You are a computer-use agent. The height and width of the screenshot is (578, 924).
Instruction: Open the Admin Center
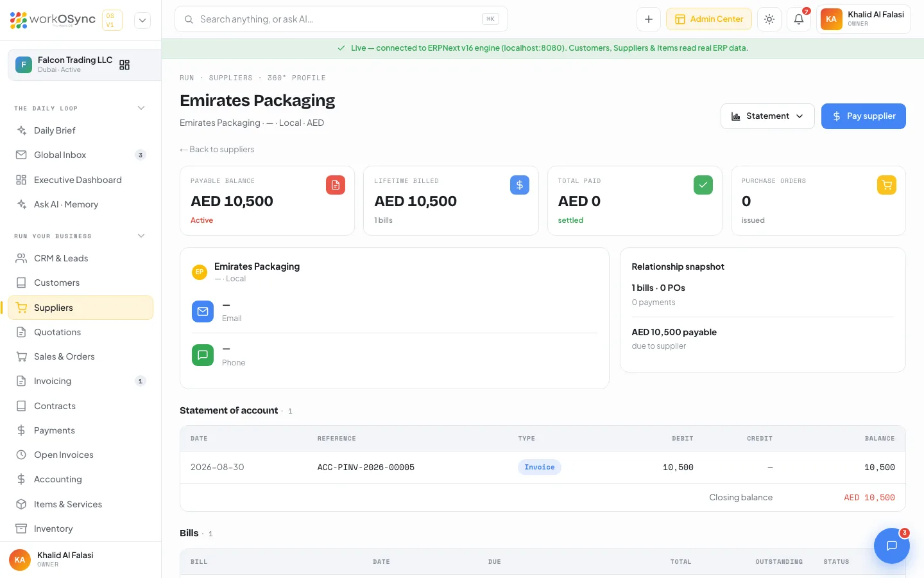pos(709,19)
